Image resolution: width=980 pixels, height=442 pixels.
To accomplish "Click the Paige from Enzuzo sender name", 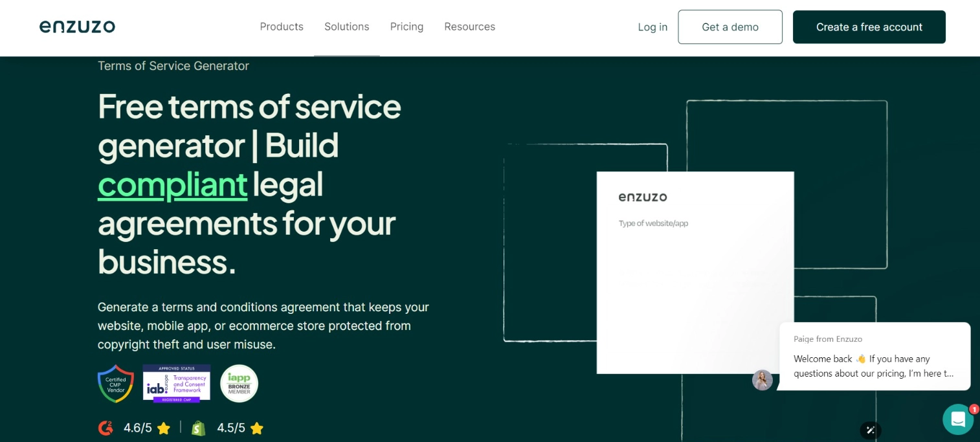I will (828, 339).
